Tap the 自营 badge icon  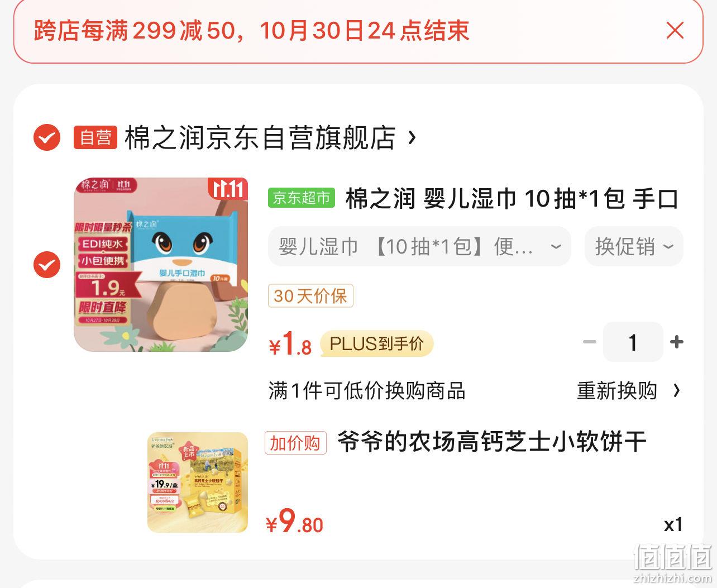(x=95, y=137)
